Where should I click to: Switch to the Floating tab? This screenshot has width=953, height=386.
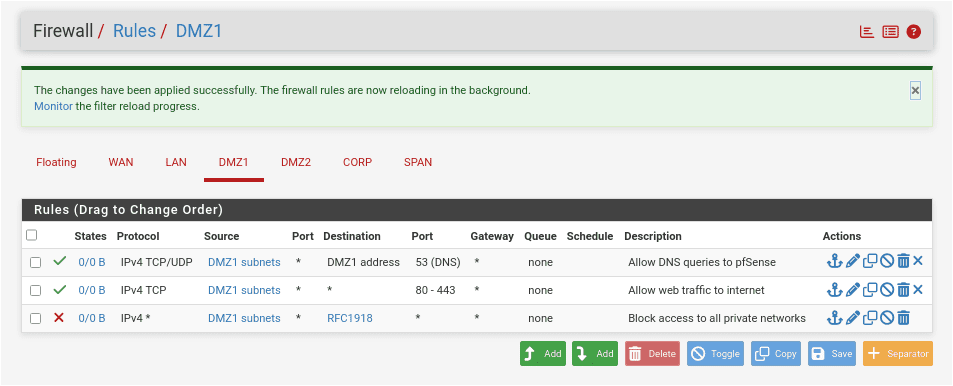click(56, 162)
